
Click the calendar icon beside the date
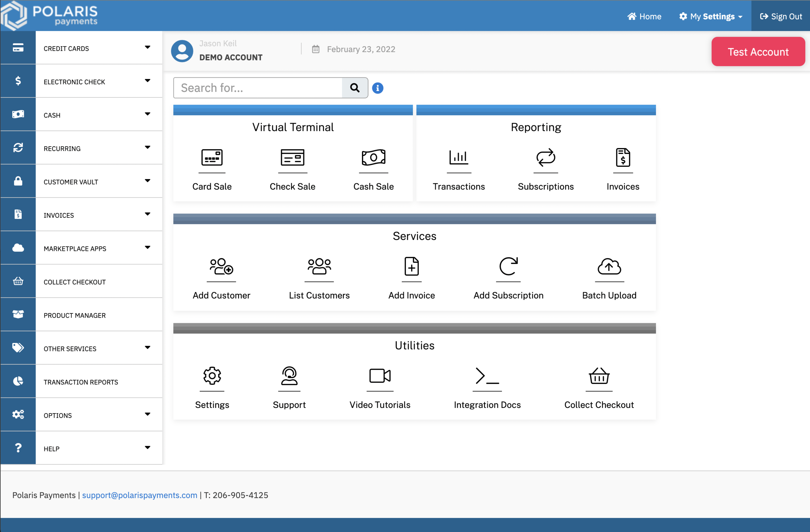316,49
